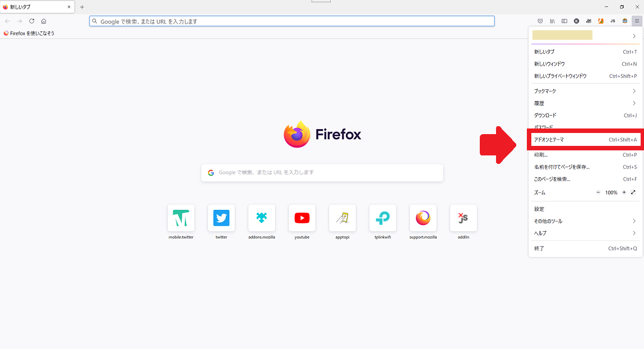The width and height of the screenshot is (644, 349).
Task: Select 新しいタブ menu item
Action: pyautogui.click(x=585, y=52)
